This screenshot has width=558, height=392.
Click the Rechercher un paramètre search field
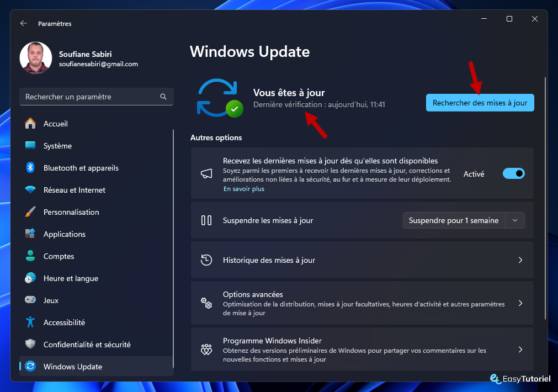91,97
